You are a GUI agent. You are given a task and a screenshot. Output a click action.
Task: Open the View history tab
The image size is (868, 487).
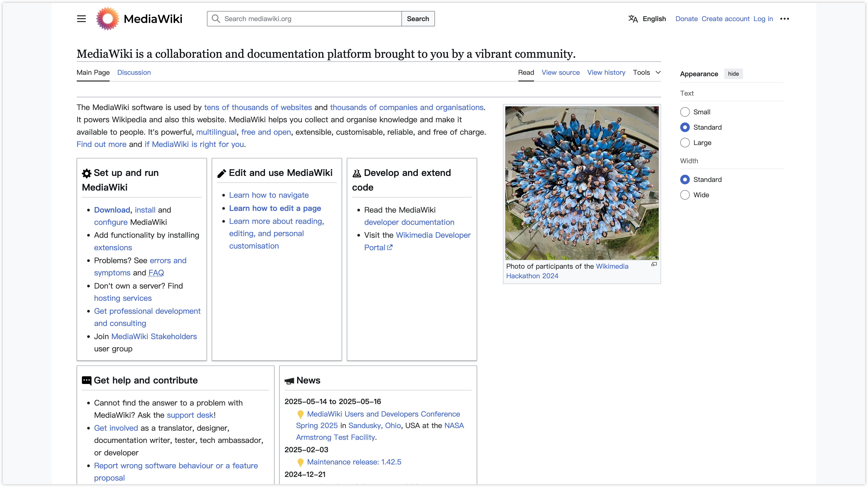[x=606, y=73]
